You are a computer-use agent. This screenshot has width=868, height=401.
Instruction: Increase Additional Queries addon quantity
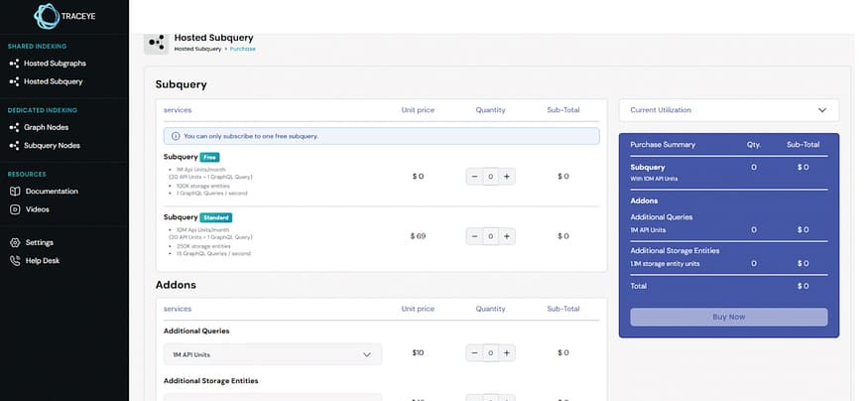[507, 352]
